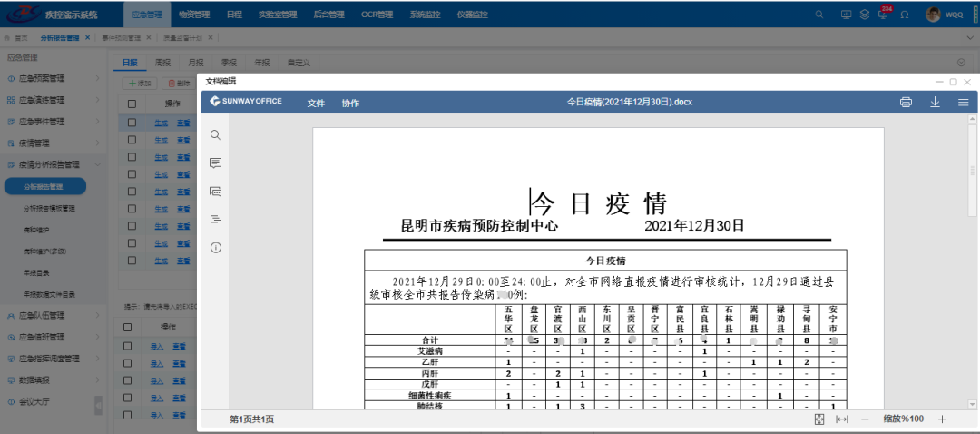Toggle the header checkbox in the lower 操作 table

128,327
